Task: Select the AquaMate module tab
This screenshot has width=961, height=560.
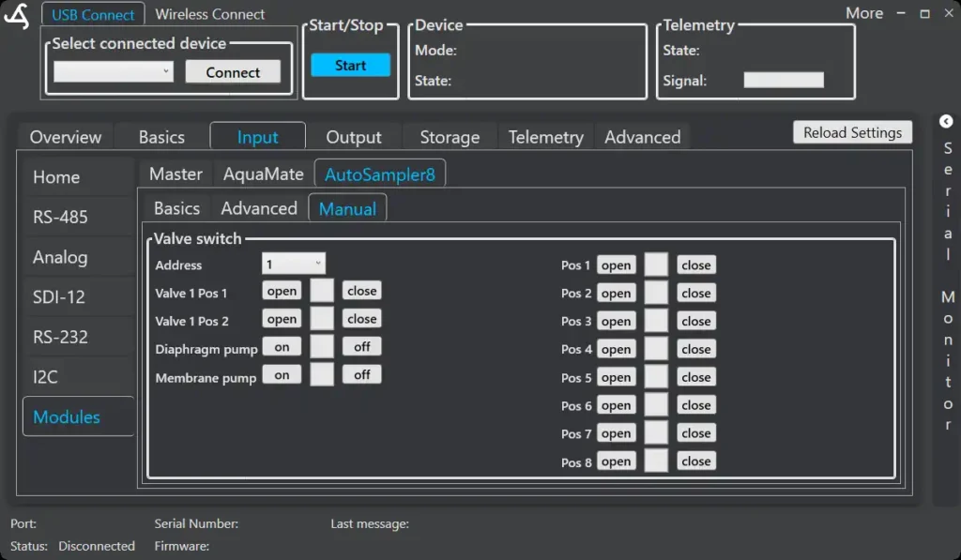Action: point(264,174)
